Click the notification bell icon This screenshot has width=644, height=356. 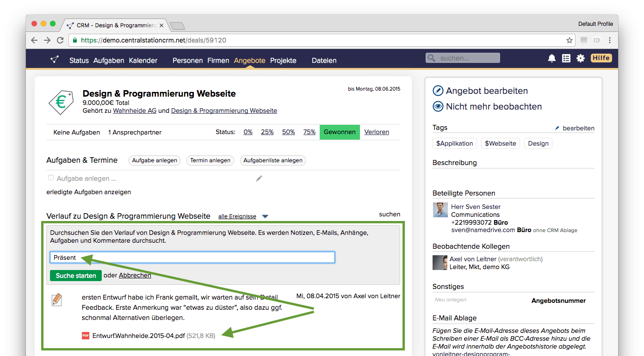click(x=551, y=58)
